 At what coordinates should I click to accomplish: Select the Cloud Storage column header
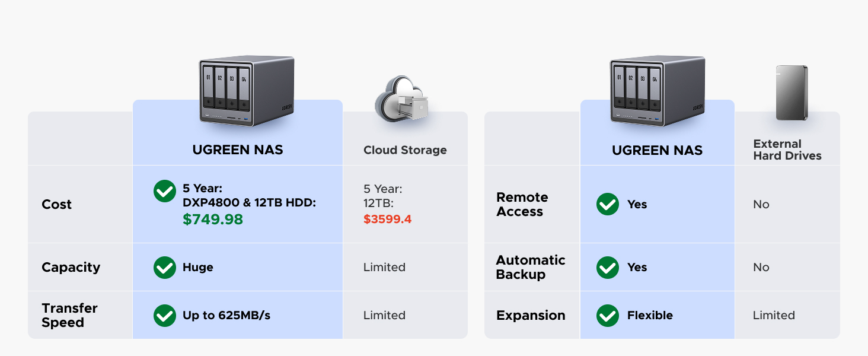(405, 151)
